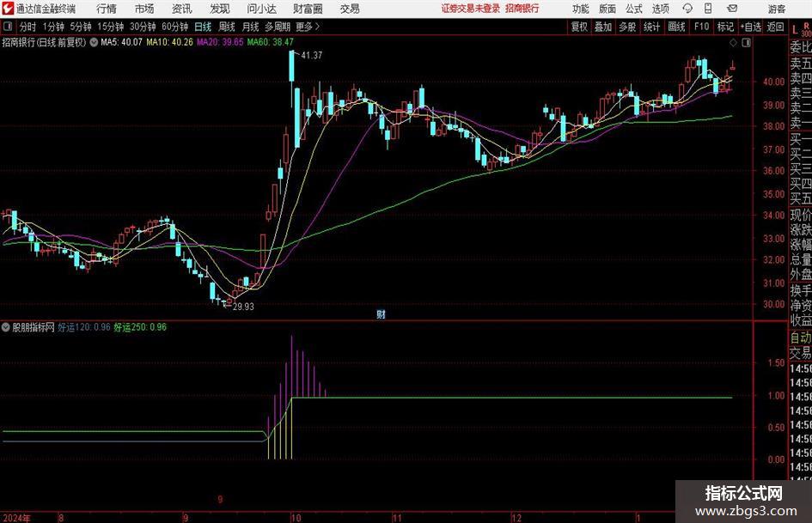Click the 41.37 high price label

coord(311,56)
